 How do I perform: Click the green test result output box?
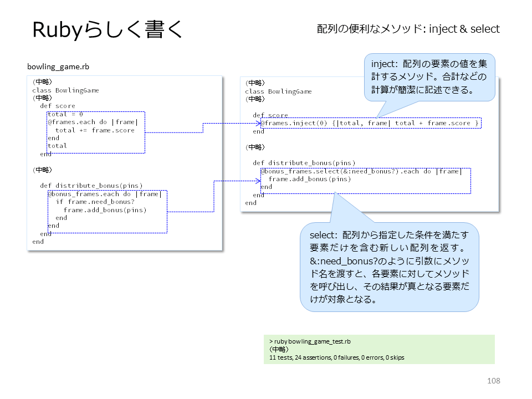point(379,350)
